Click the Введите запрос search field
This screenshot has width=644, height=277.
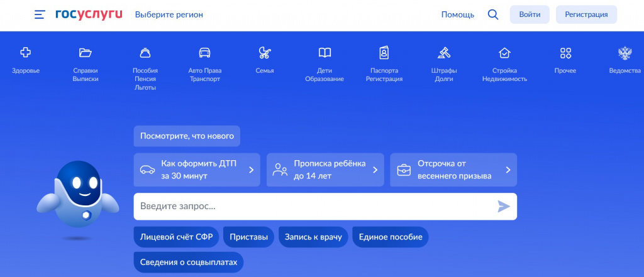314,206
